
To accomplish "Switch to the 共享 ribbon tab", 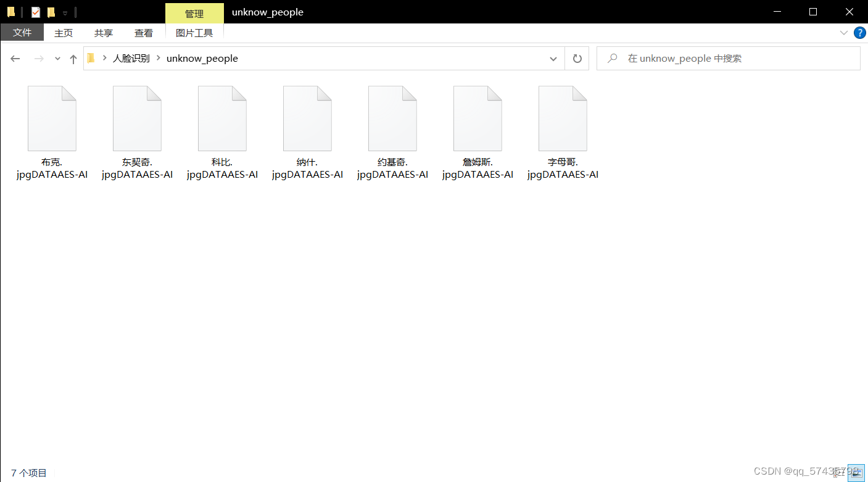I will point(104,33).
